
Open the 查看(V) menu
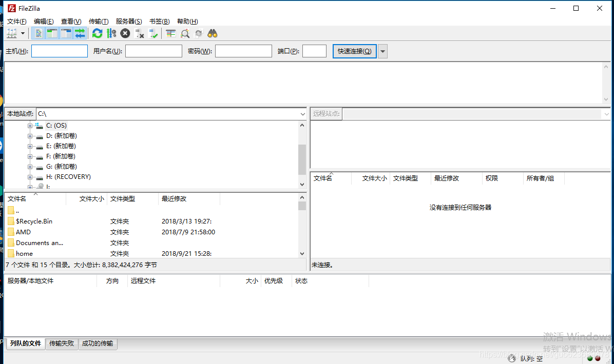pyautogui.click(x=71, y=22)
